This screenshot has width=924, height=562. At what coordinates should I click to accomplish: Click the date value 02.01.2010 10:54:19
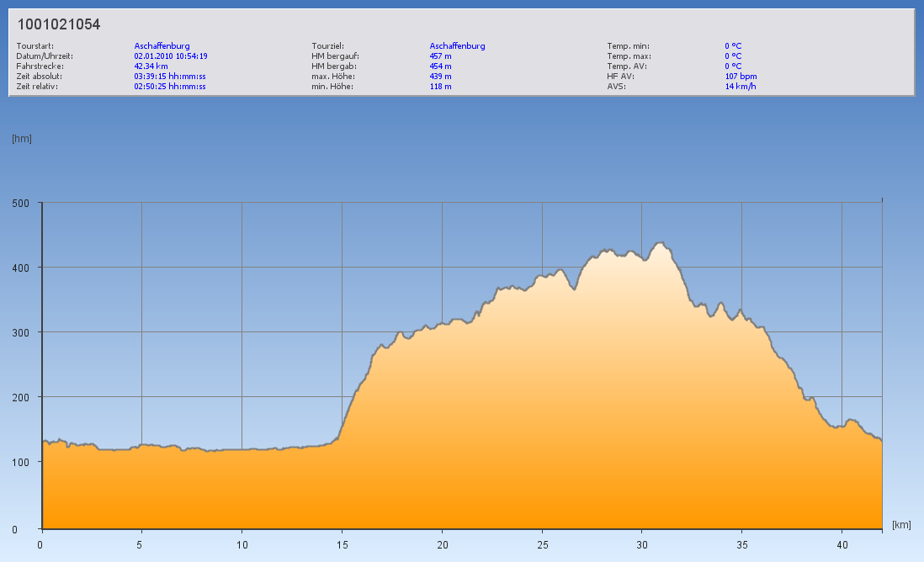click(171, 56)
